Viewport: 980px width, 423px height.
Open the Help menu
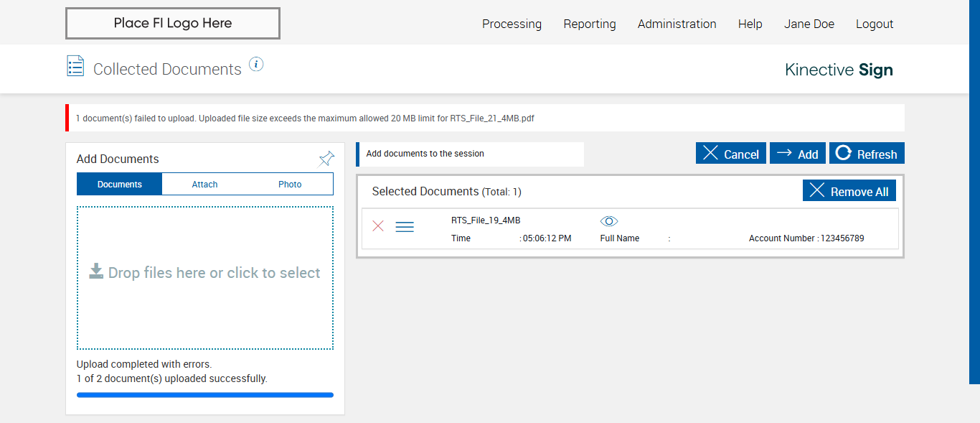pos(750,24)
